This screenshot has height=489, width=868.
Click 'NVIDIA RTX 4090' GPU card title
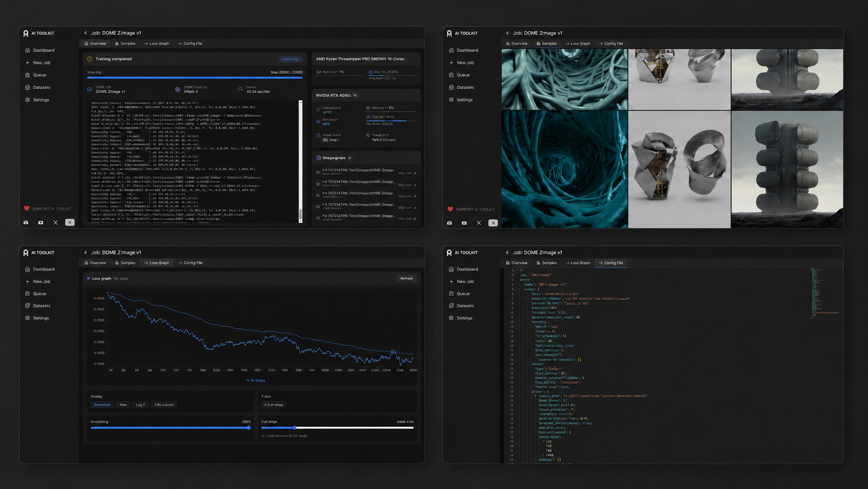[x=333, y=96]
